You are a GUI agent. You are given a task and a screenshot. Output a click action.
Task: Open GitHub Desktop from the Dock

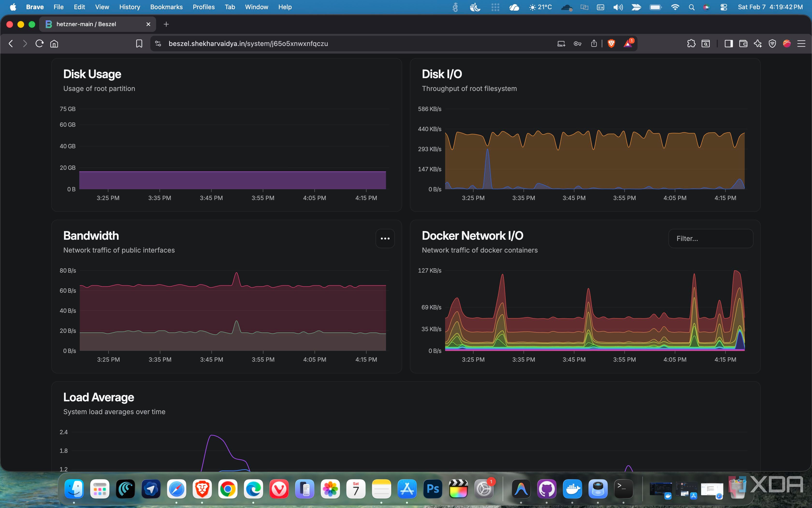547,489
